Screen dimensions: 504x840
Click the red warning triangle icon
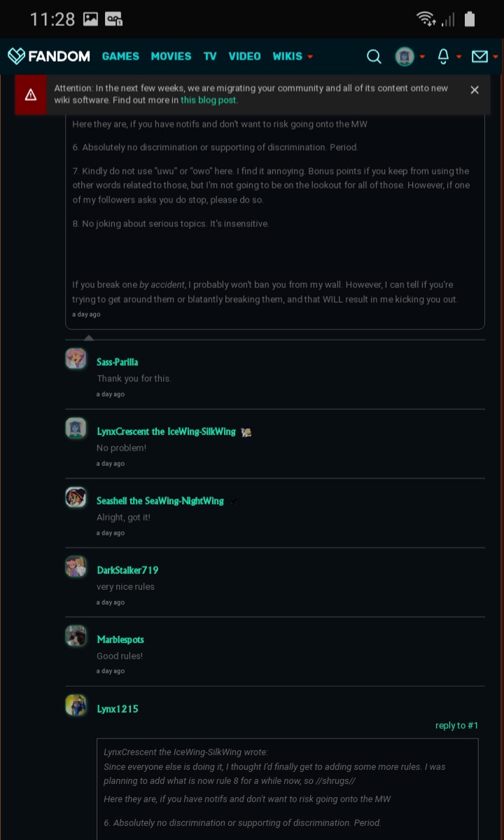pos(31,95)
